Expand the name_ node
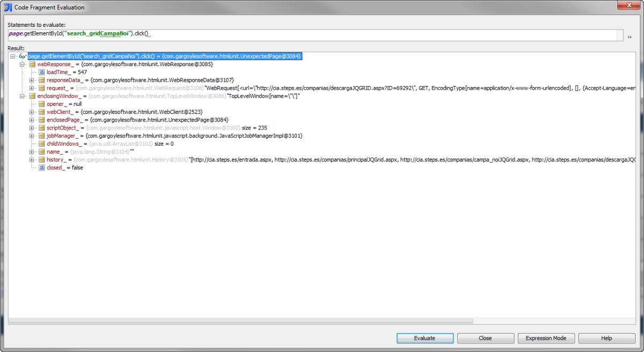This screenshot has width=644, height=352. pos(32,152)
